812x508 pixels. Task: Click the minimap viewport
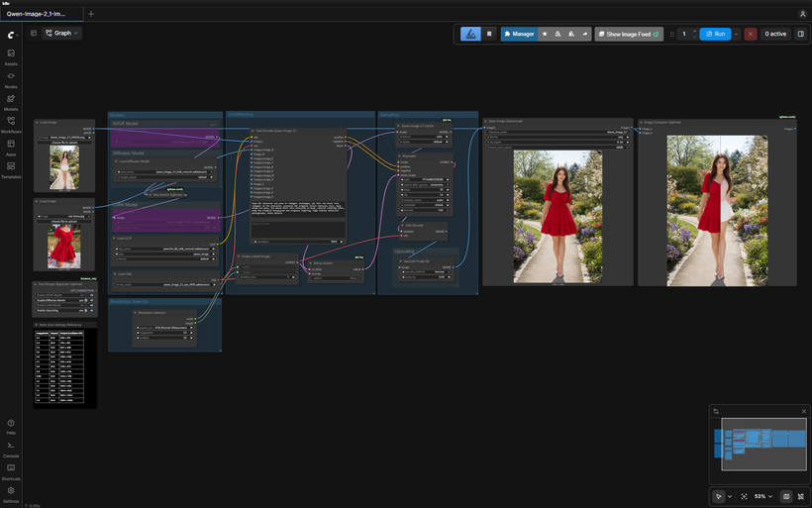coord(763,444)
